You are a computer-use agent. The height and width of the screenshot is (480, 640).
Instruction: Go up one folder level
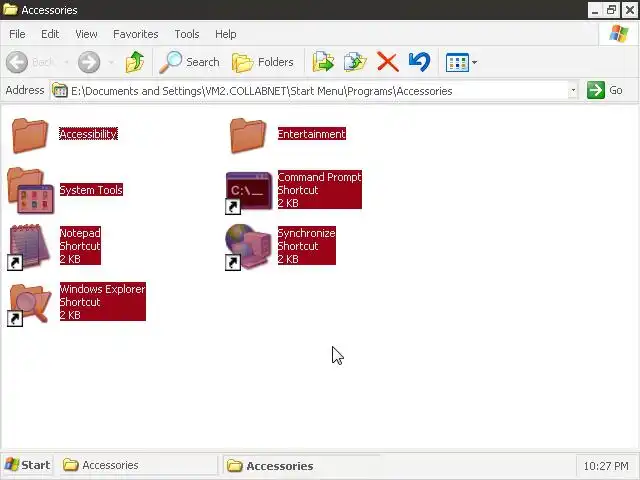(135, 62)
